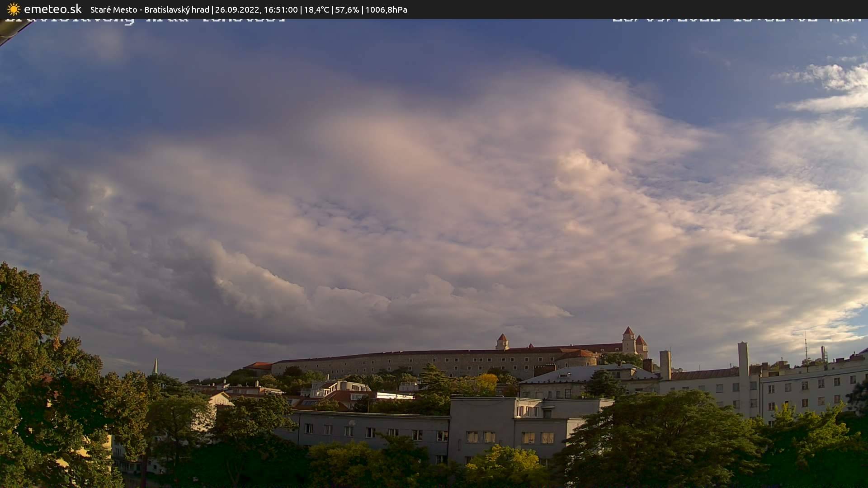Click the 16:51:00 time stamp

click(x=280, y=9)
